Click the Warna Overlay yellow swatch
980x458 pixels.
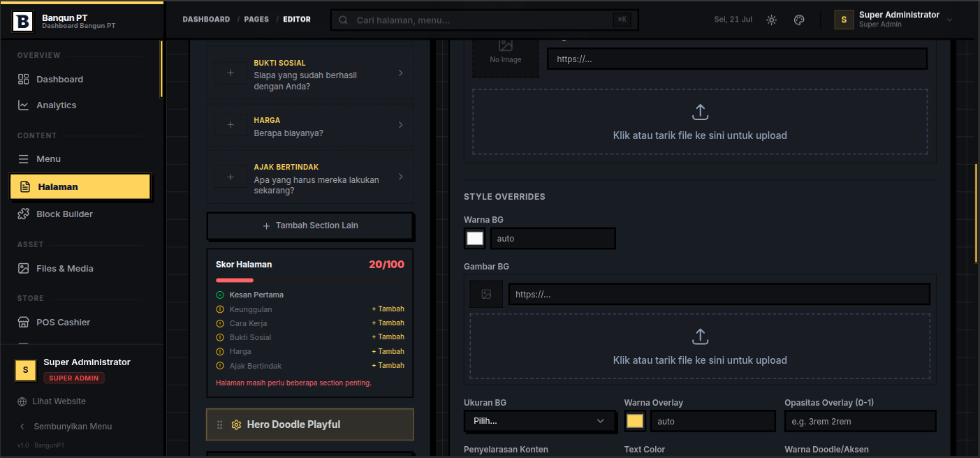coord(635,422)
